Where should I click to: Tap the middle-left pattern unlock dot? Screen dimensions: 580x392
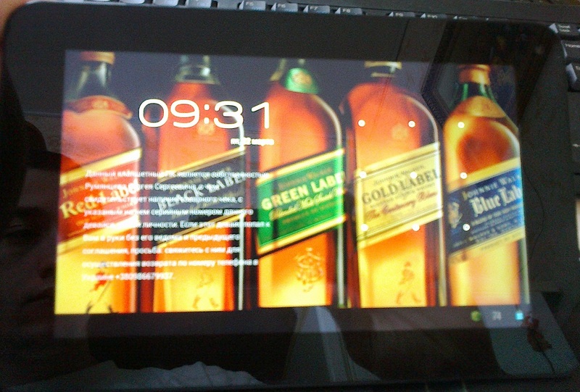click(362, 175)
